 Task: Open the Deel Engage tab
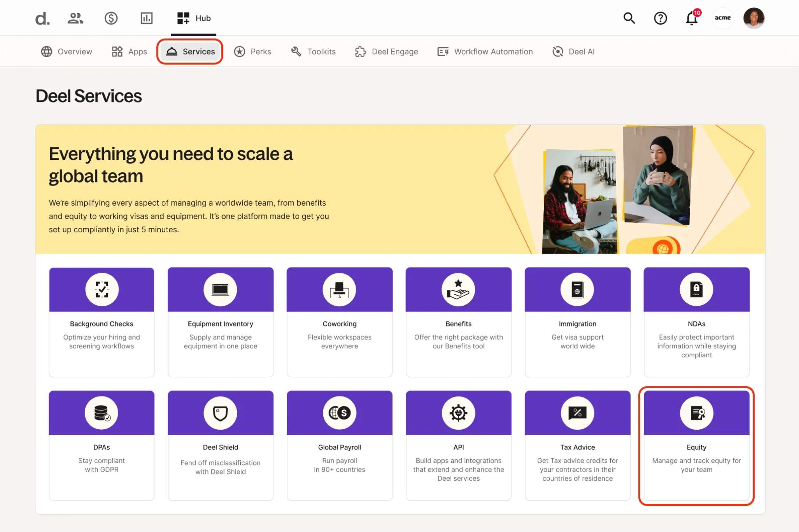[x=386, y=52]
